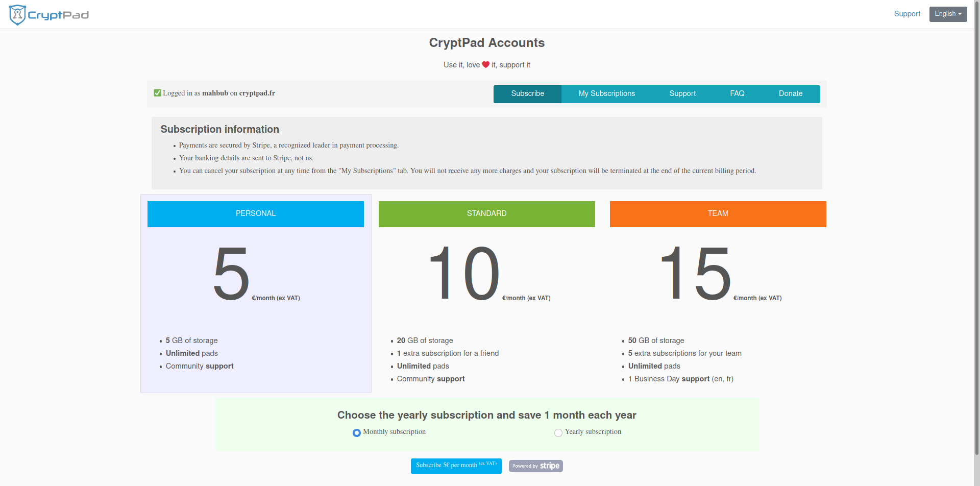Image resolution: width=980 pixels, height=486 pixels.
Task: Switch to the Subscribe tab
Action: pyautogui.click(x=527, y=94)
